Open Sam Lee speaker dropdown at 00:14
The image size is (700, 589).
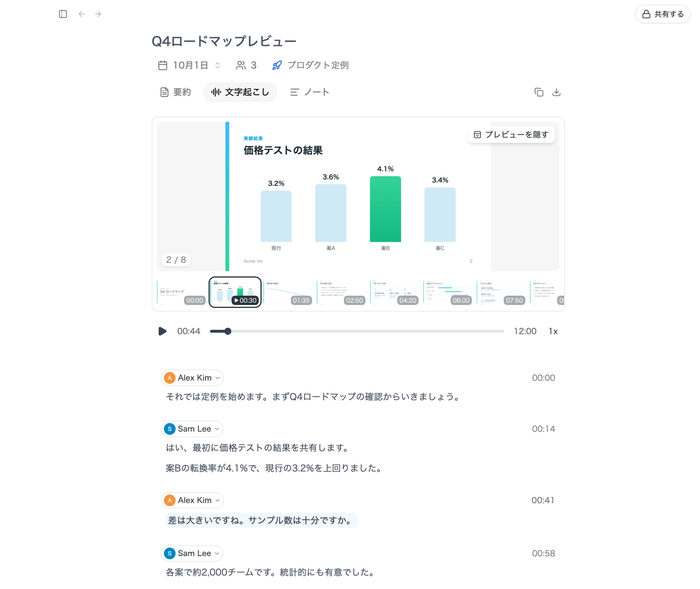(192, 429)
